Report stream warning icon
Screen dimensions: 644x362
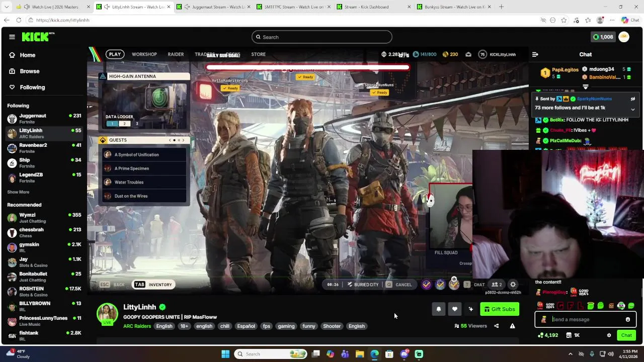point(512,326)
